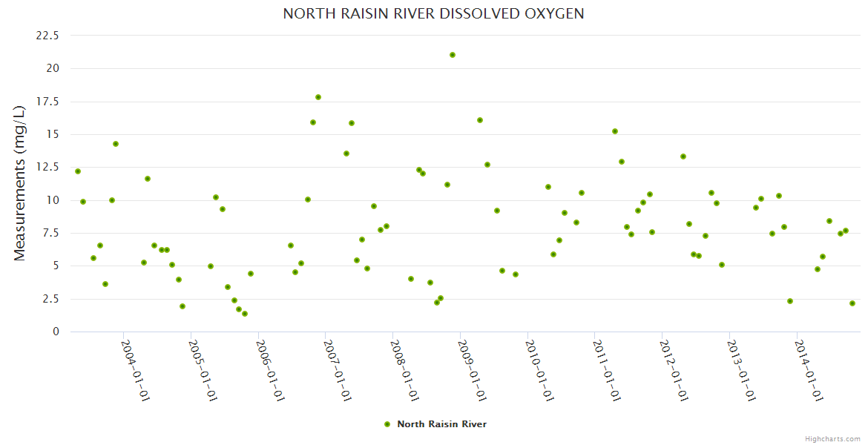Click the 13.3 mg/L data point in 2012

(x=683, y=156)
